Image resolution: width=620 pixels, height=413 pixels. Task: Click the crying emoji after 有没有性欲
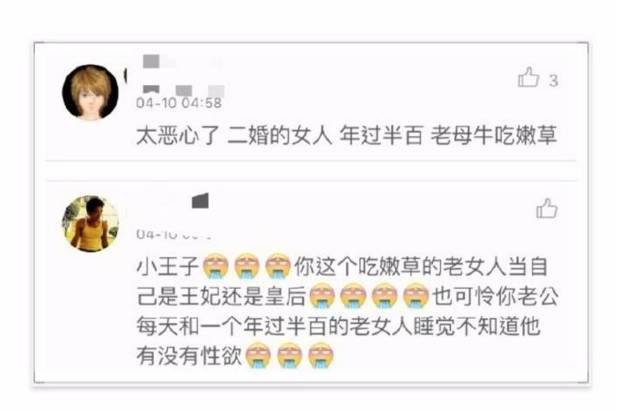coord(259,355)
